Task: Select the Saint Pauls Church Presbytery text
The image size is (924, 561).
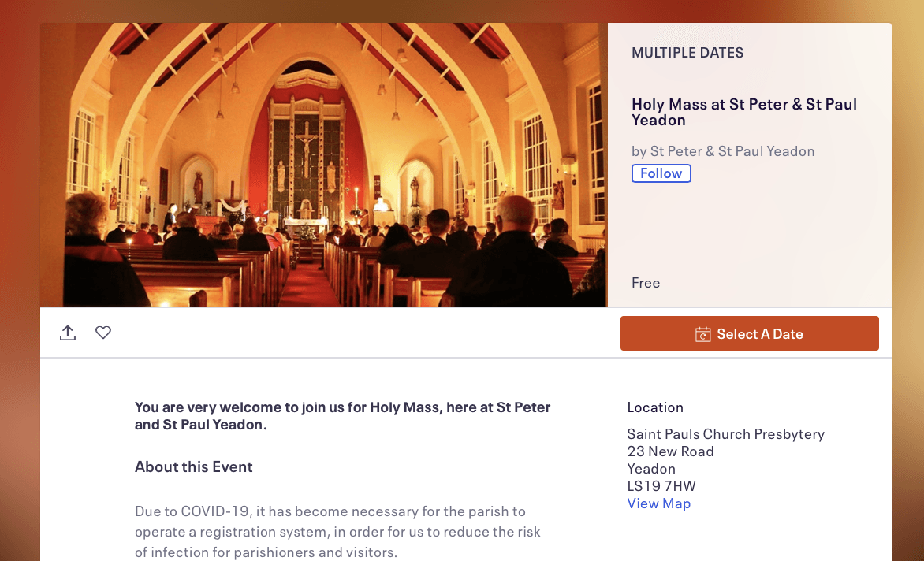Action: click(726, 434)
